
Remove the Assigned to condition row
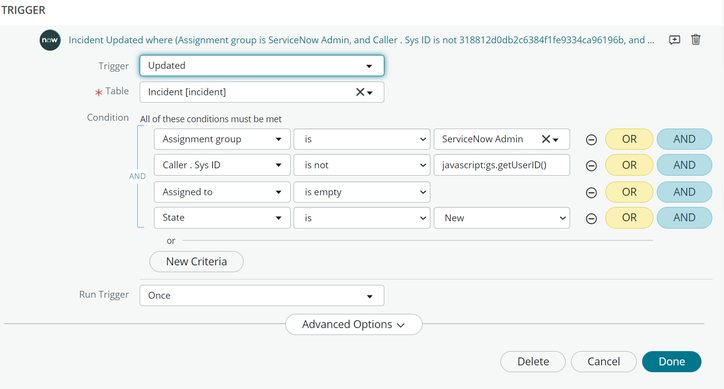coord(591,192)
